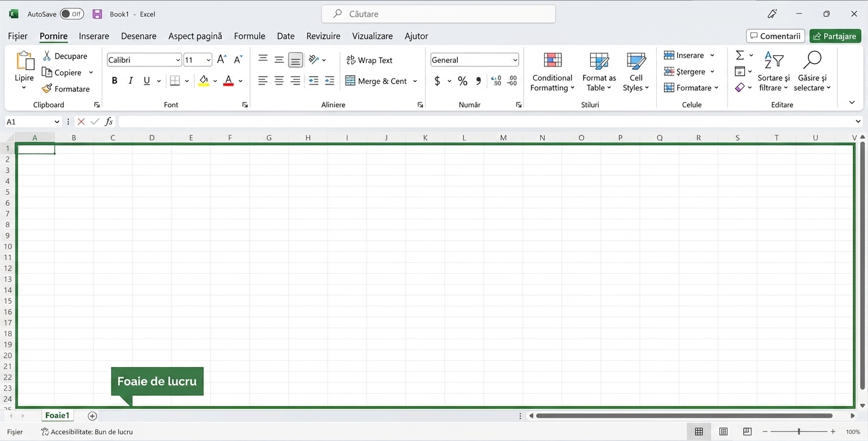This screenshot has height=441, width=868.
Task: Click the Ștergere cells icon
Action: pyautogui.click(x=669, y=72)
